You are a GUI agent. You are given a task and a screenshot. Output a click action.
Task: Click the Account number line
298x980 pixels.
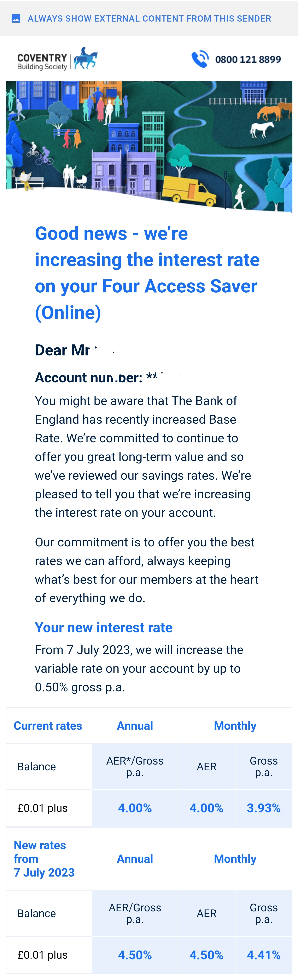tap(108, 377)
